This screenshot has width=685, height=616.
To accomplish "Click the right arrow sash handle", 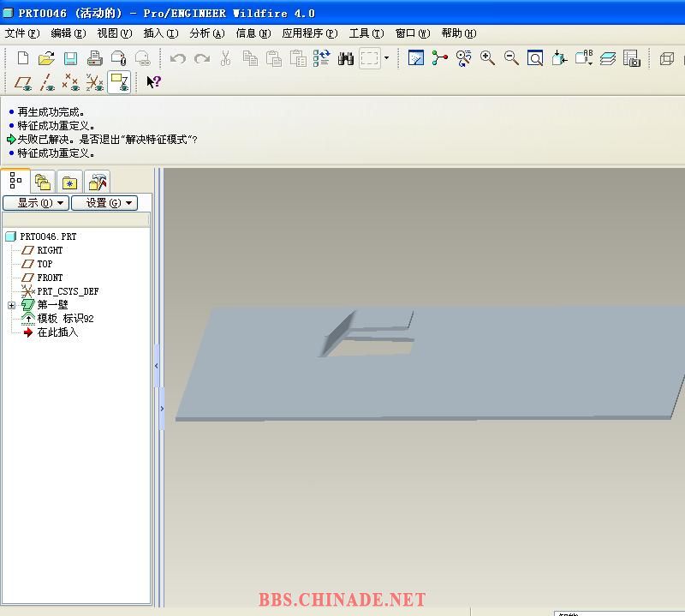I will click(x=162, y=409).
